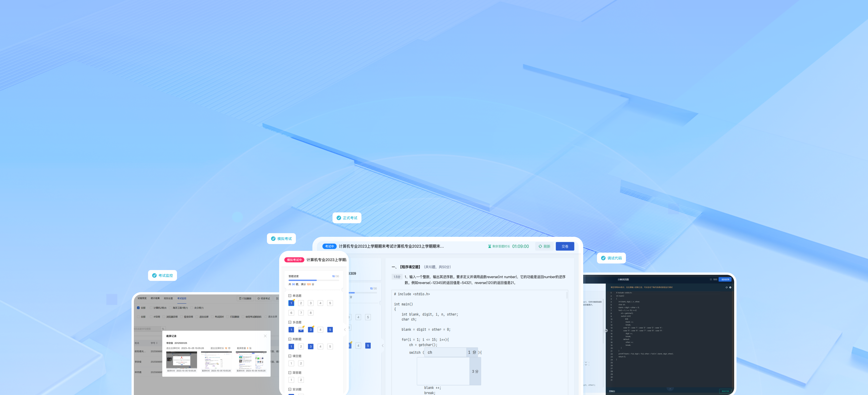Sort by the 学号 column sort arrows

coord(157,343)
